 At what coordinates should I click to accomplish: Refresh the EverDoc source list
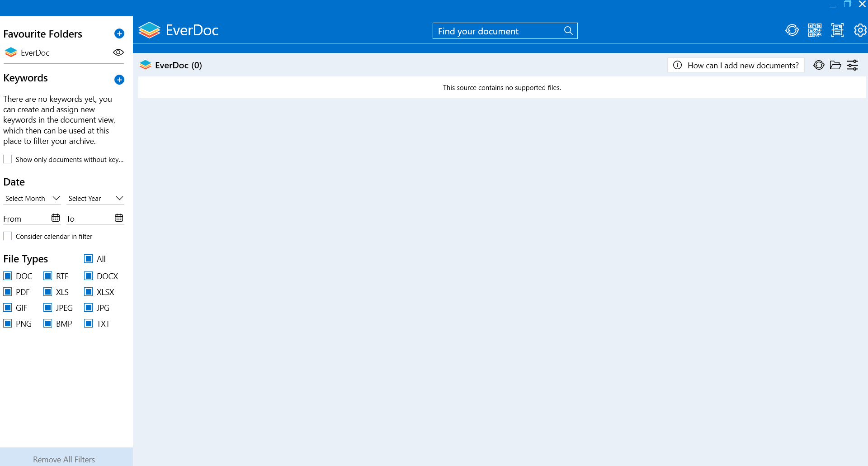(x=819, y=65)
